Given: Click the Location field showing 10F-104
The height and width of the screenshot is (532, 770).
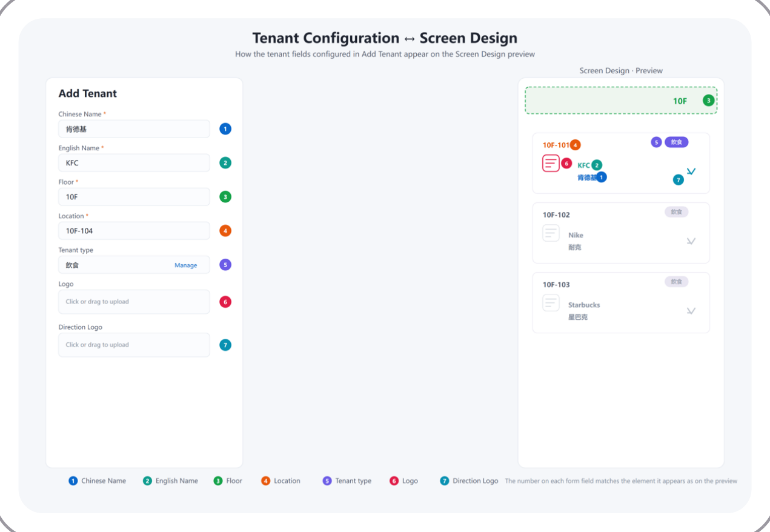Looking at the screenshot, I should 134,231.
